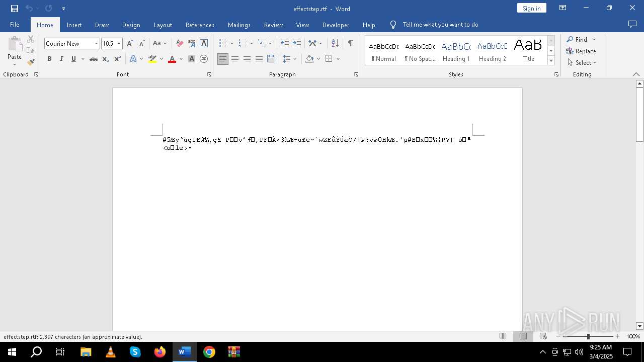Screen dimensions: 644x362
Task: Apply the red font color swatch
Action: [x=172, y=59]
